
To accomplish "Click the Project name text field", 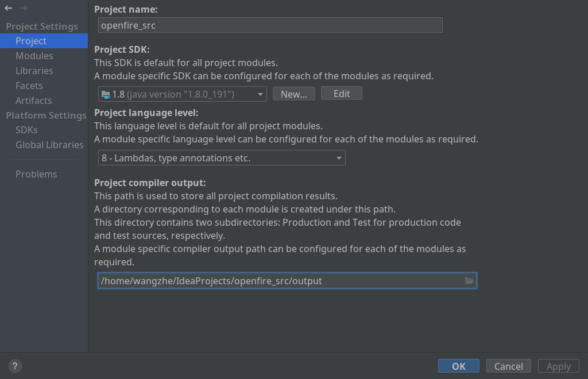I will (270, 25).
